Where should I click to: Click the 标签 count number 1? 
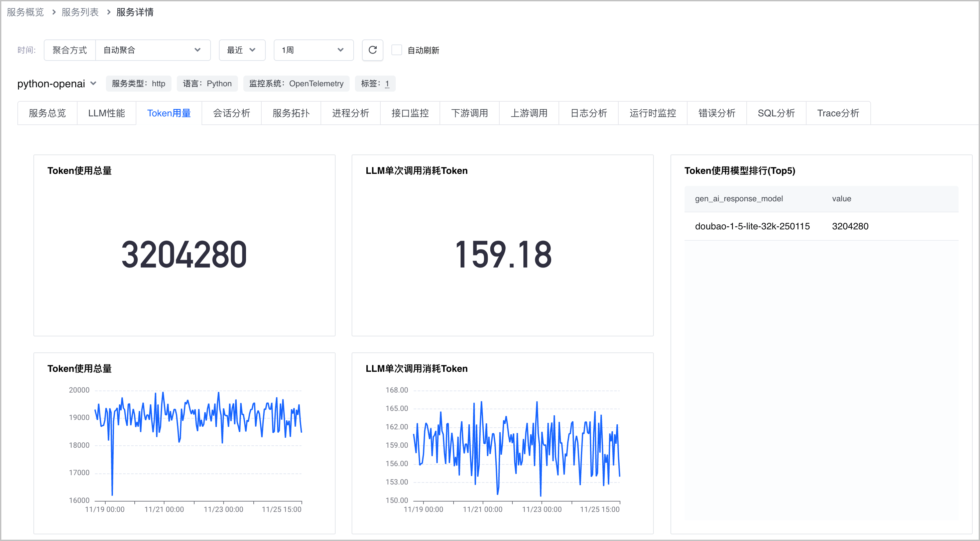click(387, 84)
